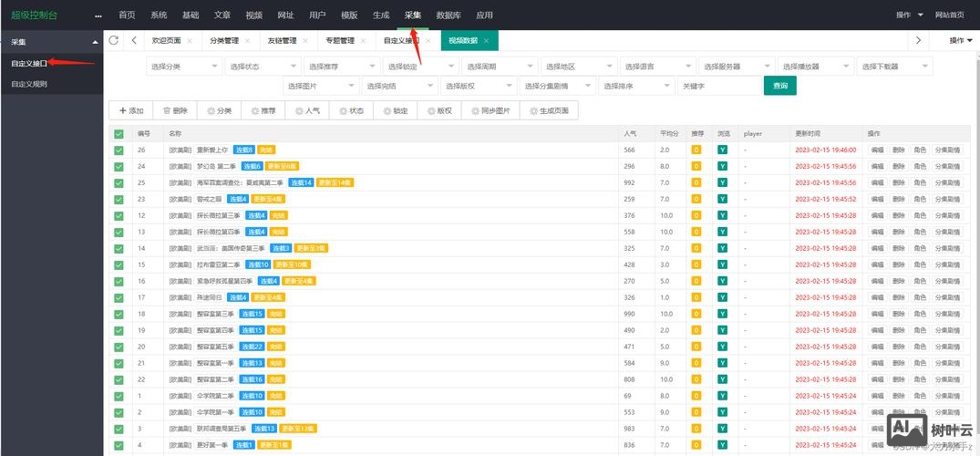
Task: Click the green 查询 search button
Action: [780, 87]
